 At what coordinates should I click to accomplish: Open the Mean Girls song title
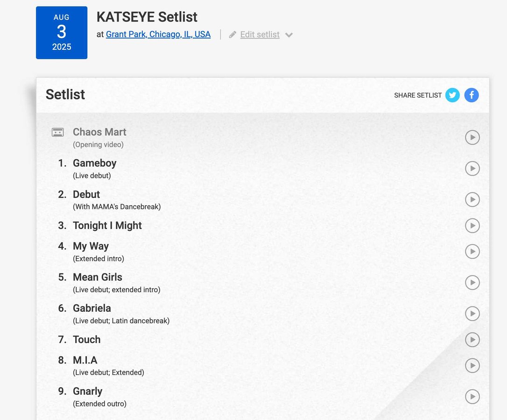97,277
